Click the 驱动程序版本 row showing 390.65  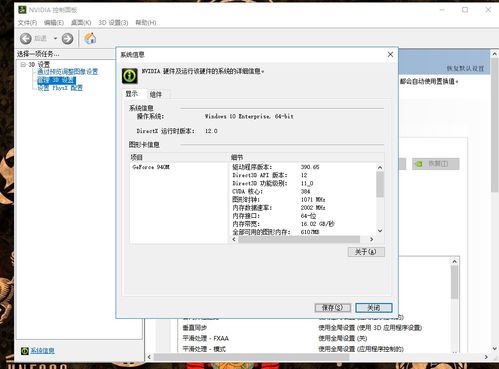[x=303, y=167]
